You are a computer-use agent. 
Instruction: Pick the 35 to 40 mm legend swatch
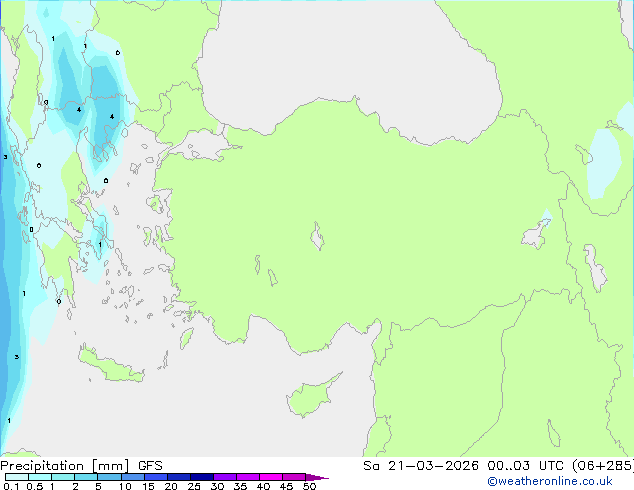[248, 477]
